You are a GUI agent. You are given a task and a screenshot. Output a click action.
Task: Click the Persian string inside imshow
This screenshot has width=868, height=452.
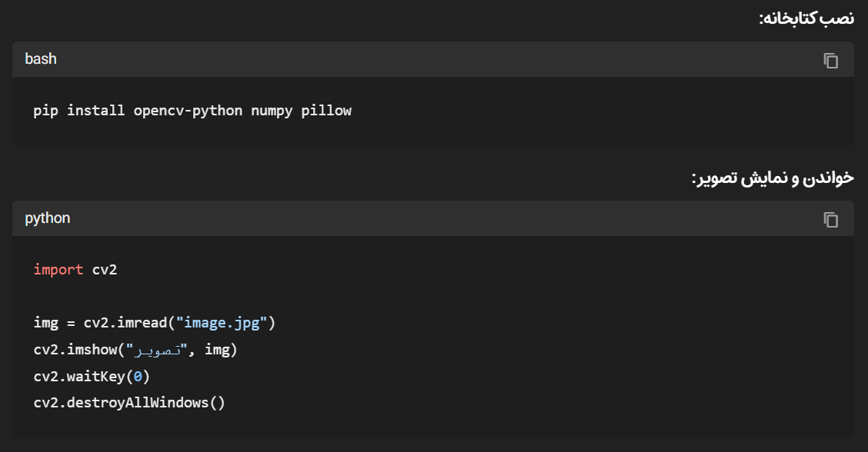pyautogui.click(x=157, y=350)
